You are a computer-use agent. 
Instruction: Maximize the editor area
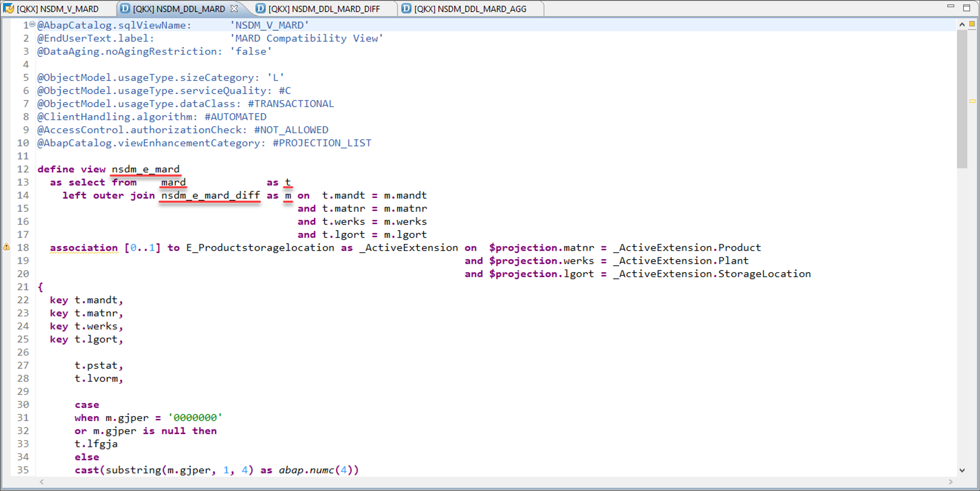(967, 8)
